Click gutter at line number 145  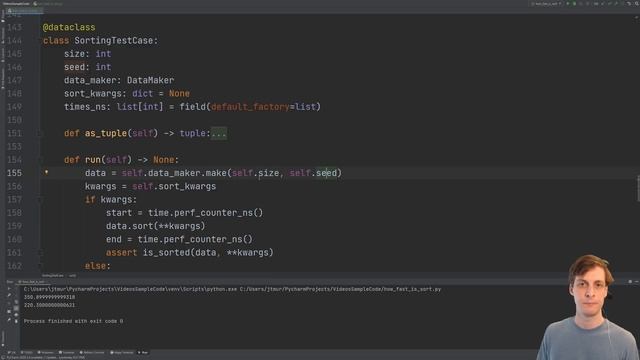(x=14, y=53)
